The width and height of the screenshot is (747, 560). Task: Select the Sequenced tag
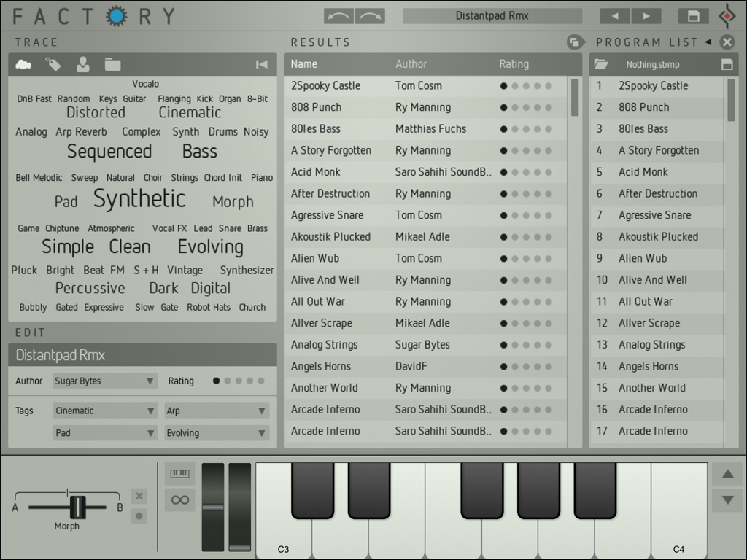109,152
